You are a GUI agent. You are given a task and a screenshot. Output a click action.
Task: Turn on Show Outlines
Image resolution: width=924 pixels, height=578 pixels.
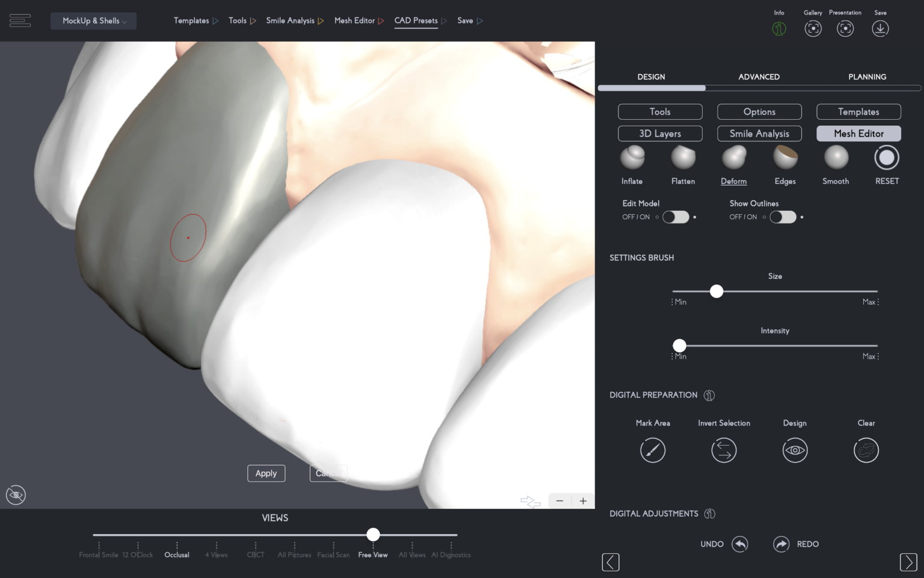[x=783, y=217]
